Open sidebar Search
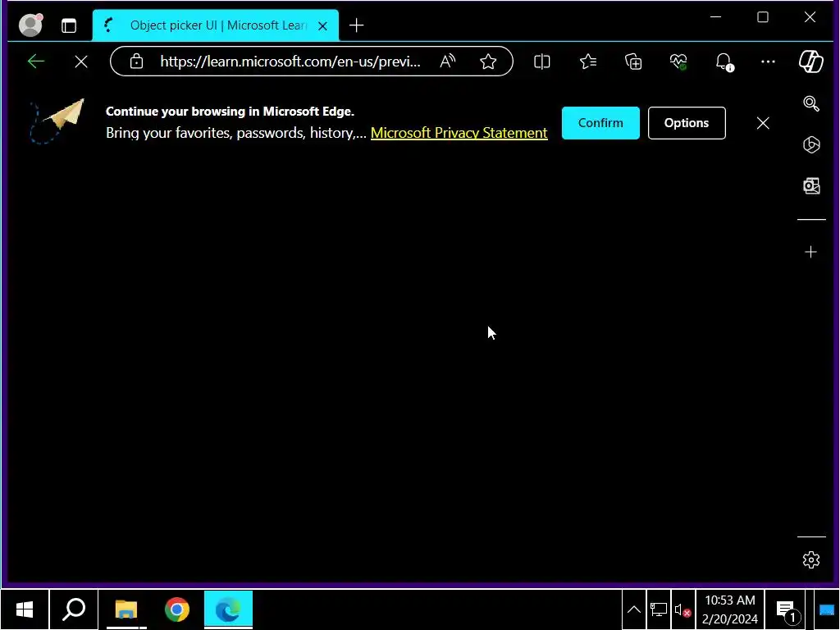 (x=811, y=103)
